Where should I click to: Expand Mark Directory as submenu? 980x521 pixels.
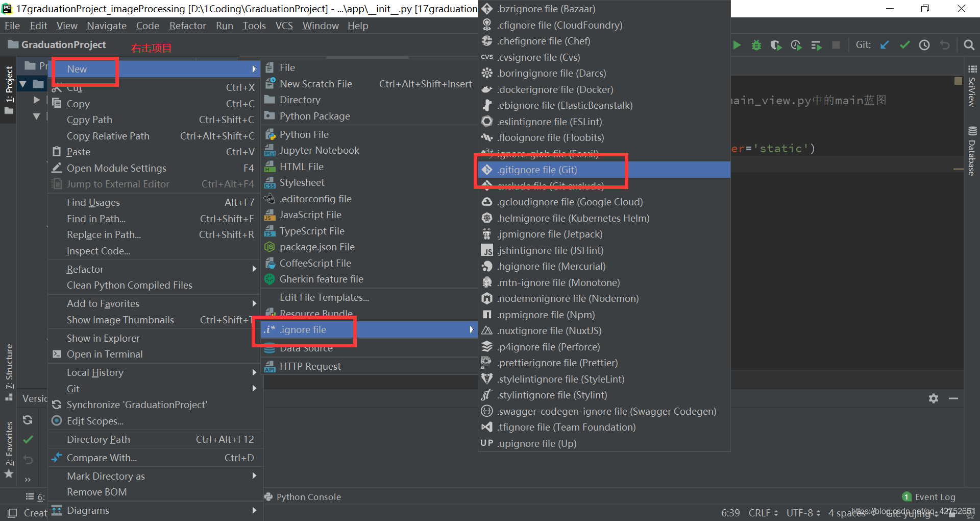155,476
